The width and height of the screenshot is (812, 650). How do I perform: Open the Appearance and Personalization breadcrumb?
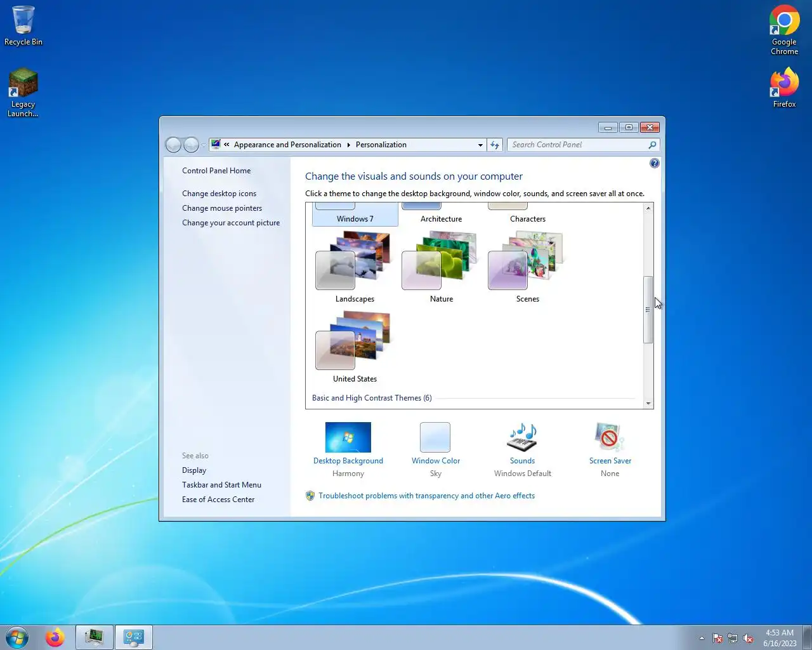[x=287, y=145]
